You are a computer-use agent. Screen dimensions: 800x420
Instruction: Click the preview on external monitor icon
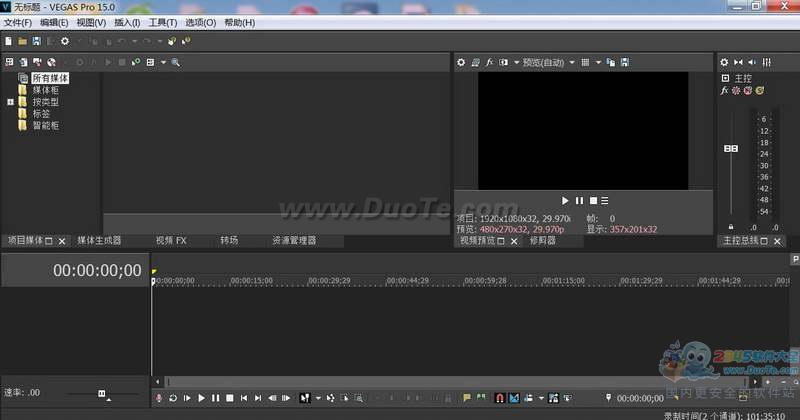click(476, 62)
